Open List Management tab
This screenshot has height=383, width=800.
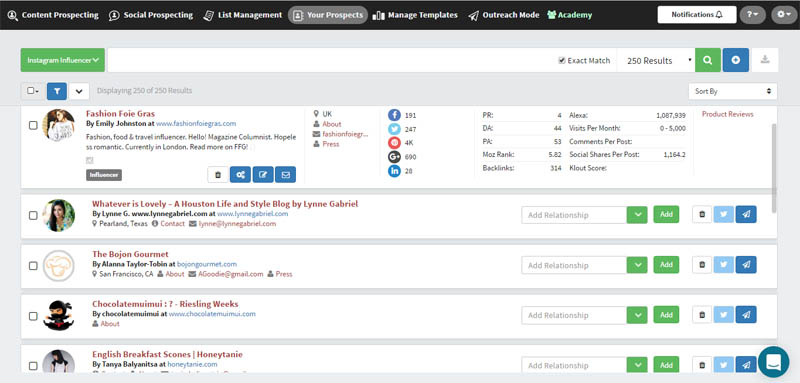(243, 15)
